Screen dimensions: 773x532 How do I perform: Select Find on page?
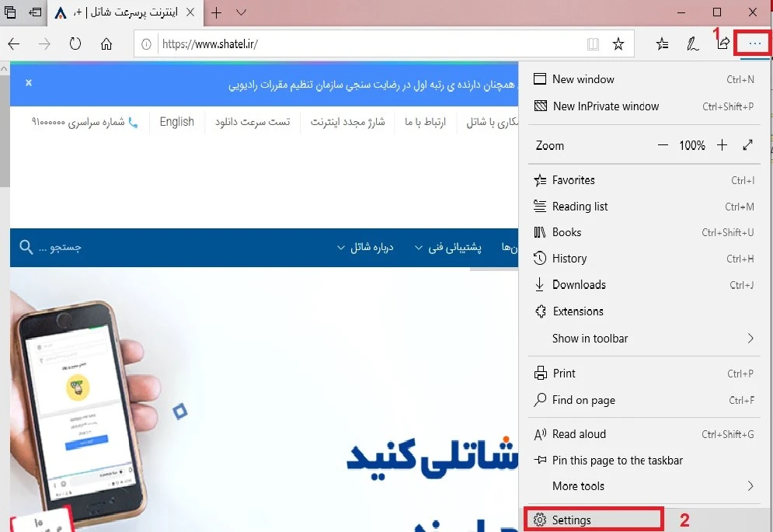644,400
